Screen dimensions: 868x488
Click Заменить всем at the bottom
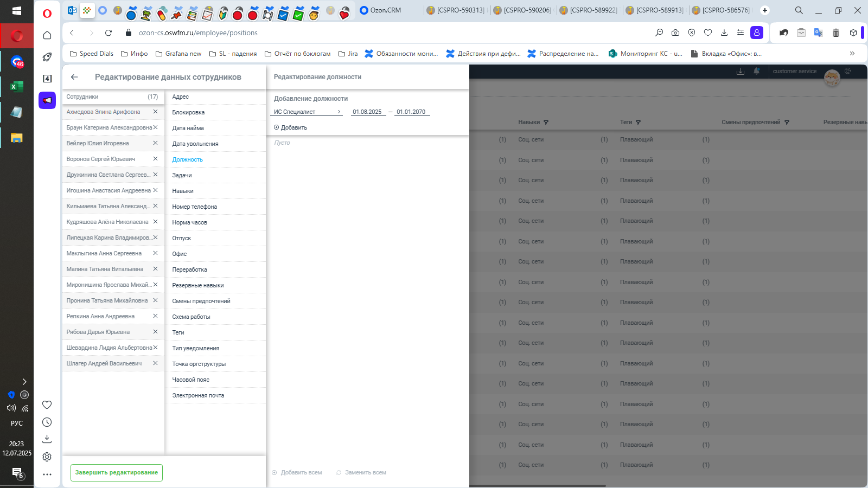[x=361, y=473]
